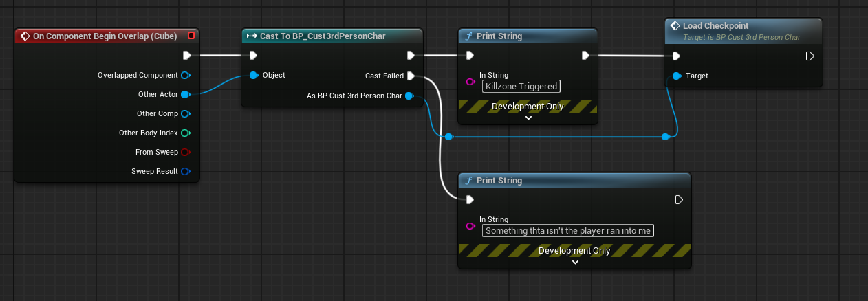Click the 'Object' label on the Cast node
The width and height of the screenshot is (868, 301).
click(x=274, y=75)
